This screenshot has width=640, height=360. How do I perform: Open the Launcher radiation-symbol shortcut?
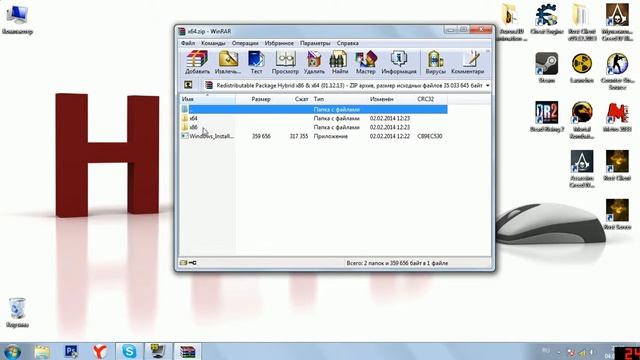pyautogui.click(x=582, y=68)
